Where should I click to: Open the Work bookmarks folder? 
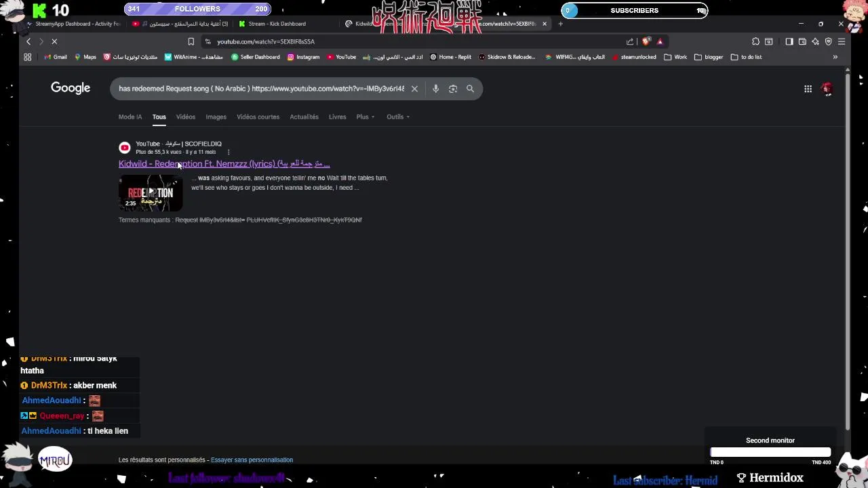675,57
